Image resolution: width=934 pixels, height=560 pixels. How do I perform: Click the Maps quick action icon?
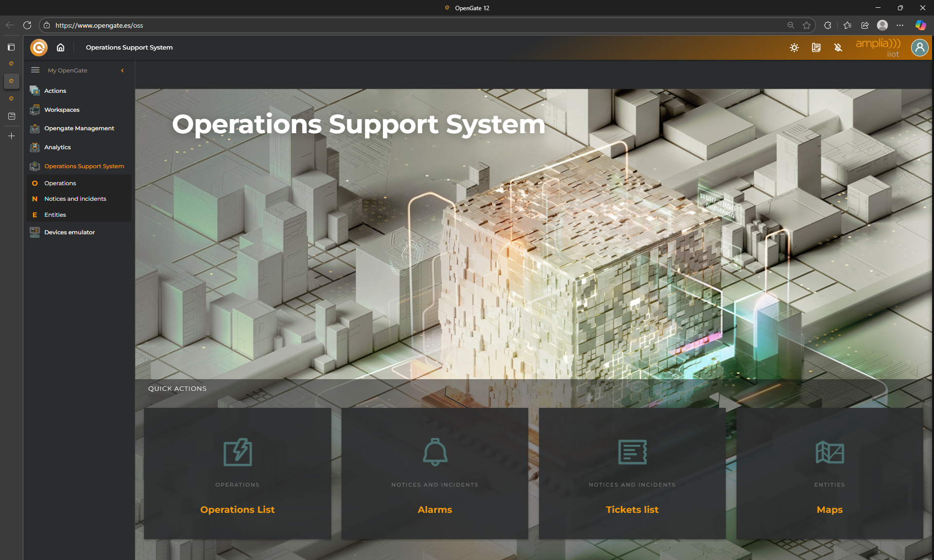tap(829, 452)
